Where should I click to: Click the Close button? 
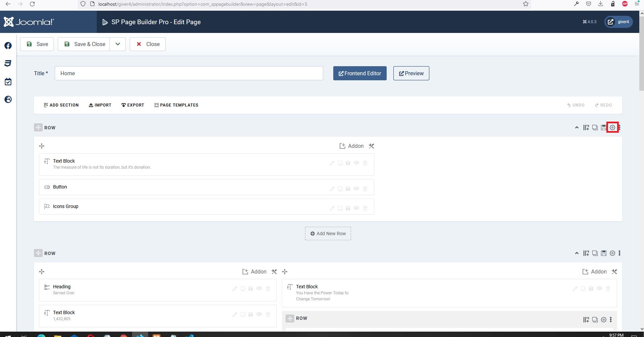[147, 44]
